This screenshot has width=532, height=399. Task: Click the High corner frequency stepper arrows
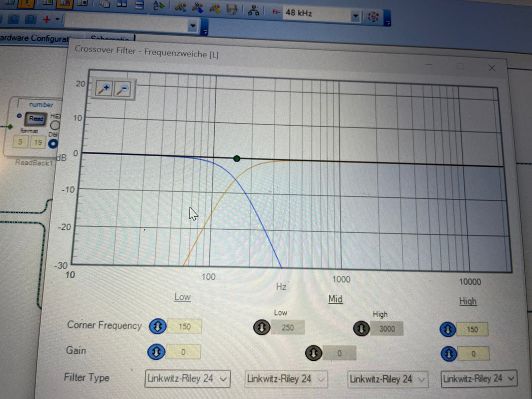(x=448, y=329)
